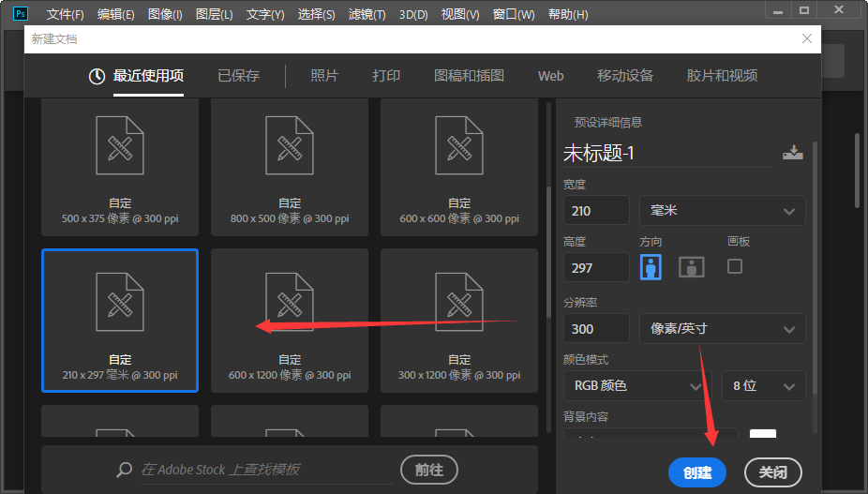Open the 3D(D) menu
This screenshot has height=494, width=868.
tap(413, 14)
